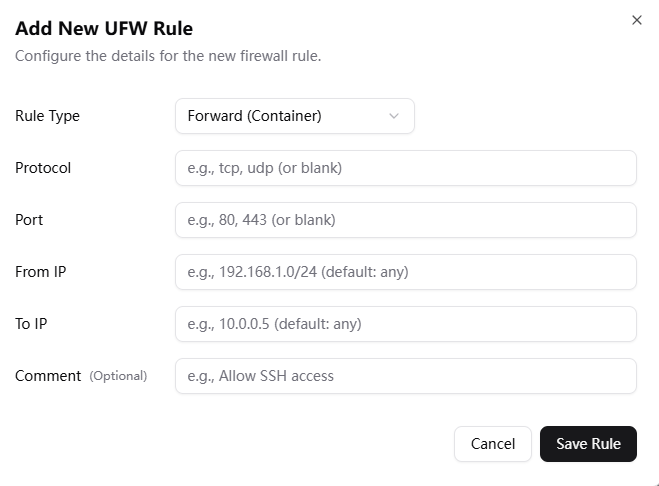Image resolution: width=659 pixels, height=486 pixels.
Task: Click the Protocol field label
Action: tap(43, 168)
